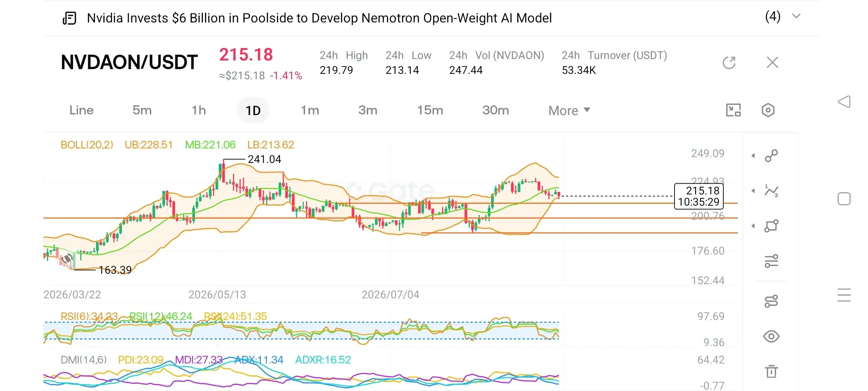Close the NVDAON/USDT chart panel
The width and height of the screenshot is (868, 391).
pyautogui.click(x=773, y=62)
